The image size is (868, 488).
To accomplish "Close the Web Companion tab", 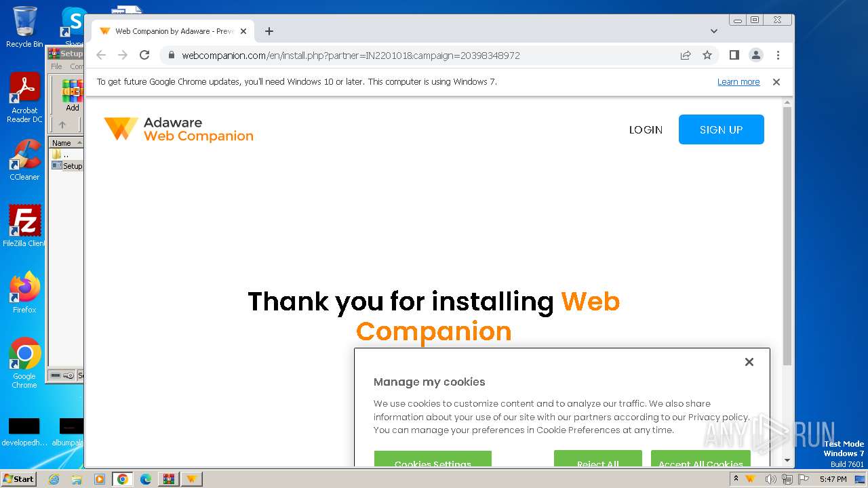I will [243, 31].
